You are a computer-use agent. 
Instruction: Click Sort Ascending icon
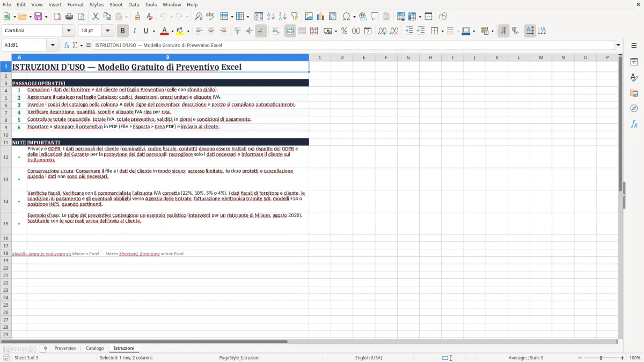[x=271, y=17]
